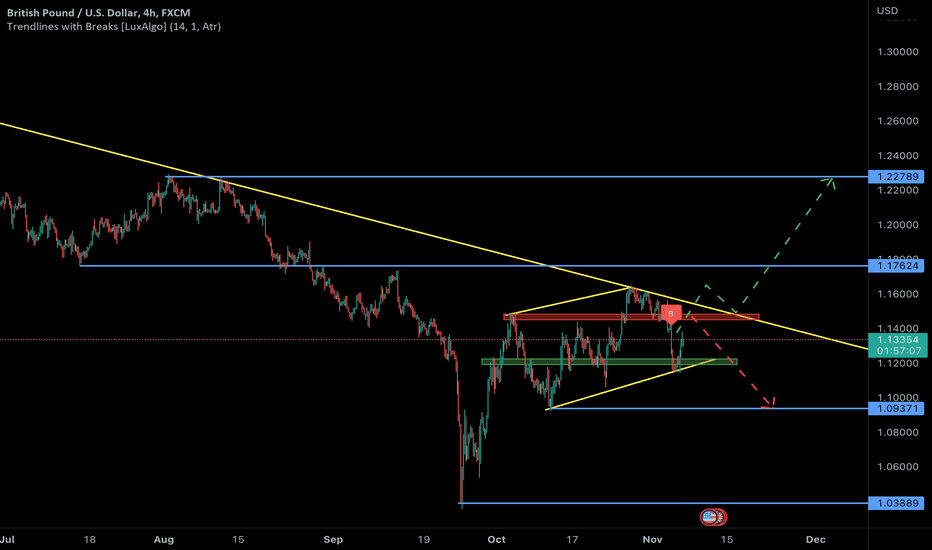Click the 1.16000 price axis value

(x=898, y=294)
